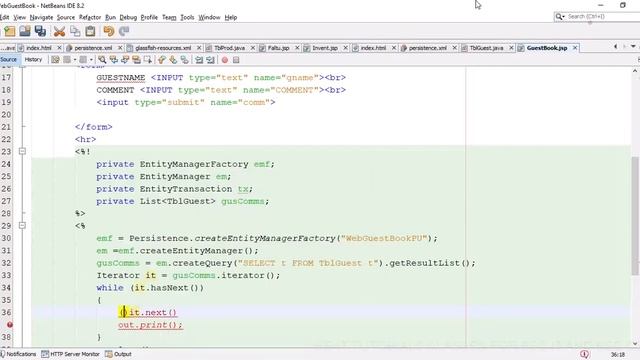Image resolution: width=640 pixels, height=360 pixels.
Task: Switch to glassfish-resources.xml tab
Action: coord(163,48)
